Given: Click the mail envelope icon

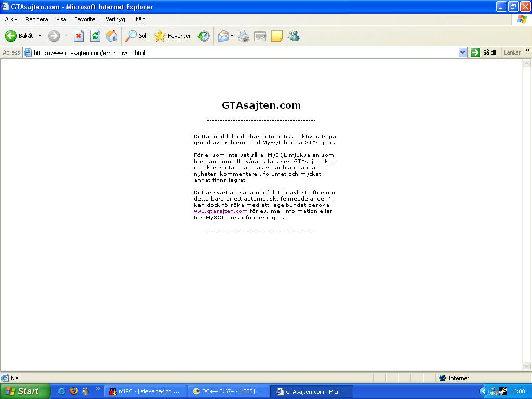Looking at the screenshot, I should pyautogui.click(x=223, y=36).
